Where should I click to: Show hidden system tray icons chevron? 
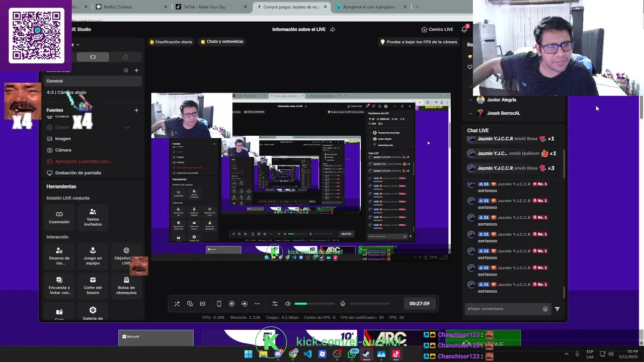566,354
